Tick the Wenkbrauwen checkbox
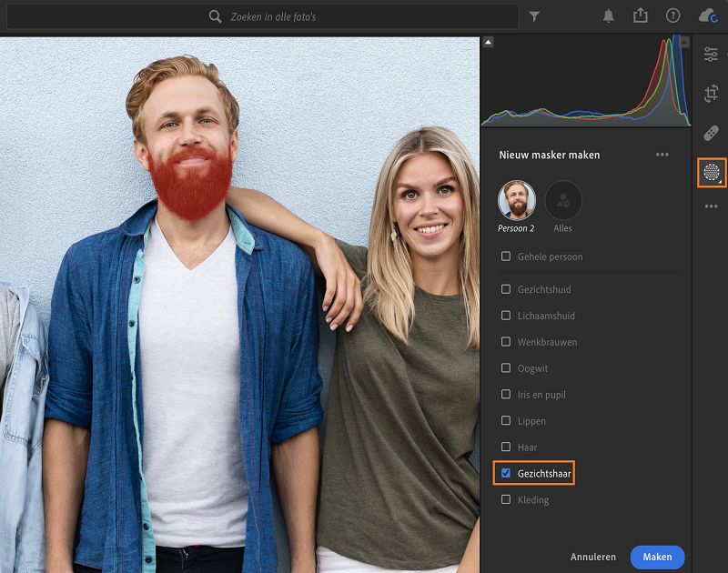The height and width of the screenshot is (573, 728). (x=506, y=341)
